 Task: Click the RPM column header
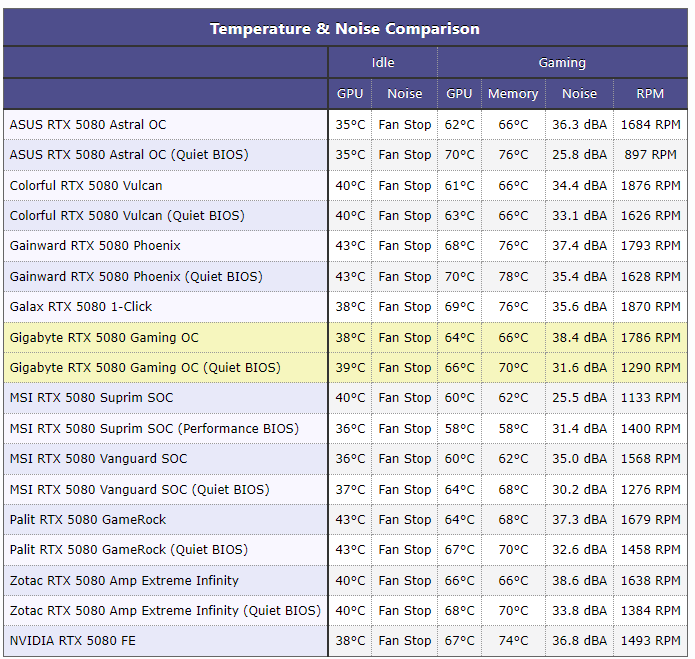pos(650,94)
